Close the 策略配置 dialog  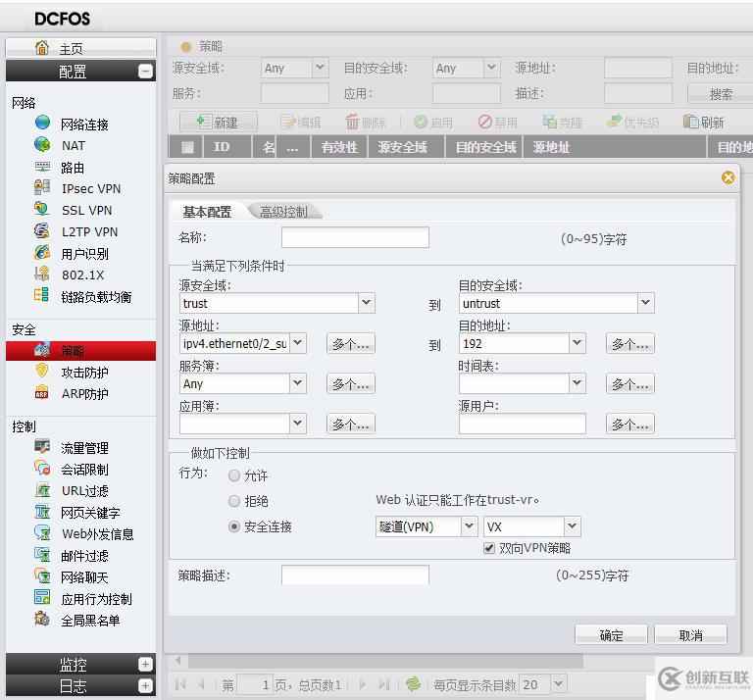(x=728, y=177)
